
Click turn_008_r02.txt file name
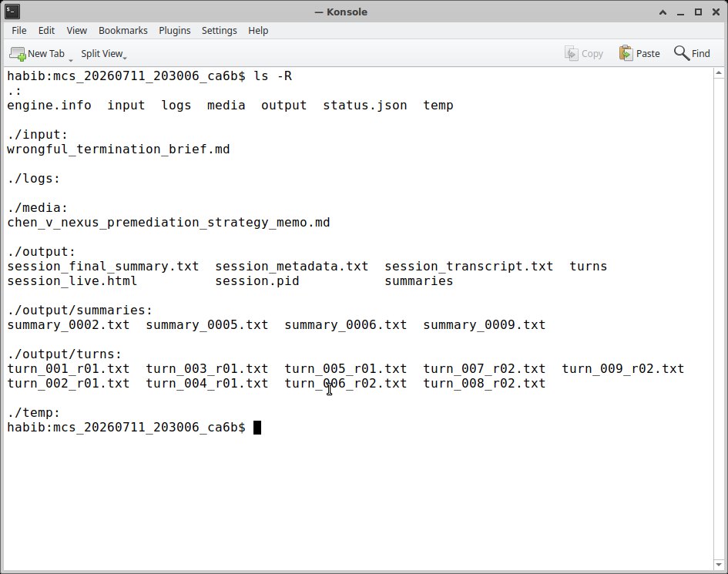pos(485,383)
